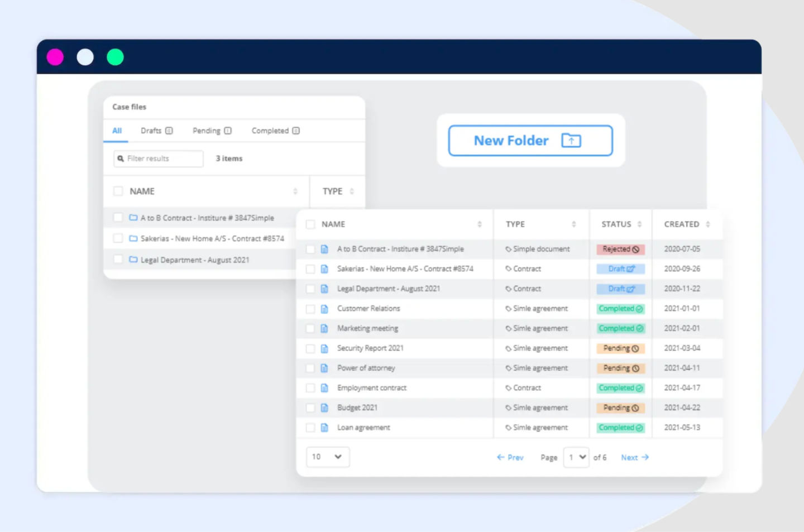This screenshot has width=804, height=532.
Task: Click the 2020-07-05 created date
Action: click(682, 249)
